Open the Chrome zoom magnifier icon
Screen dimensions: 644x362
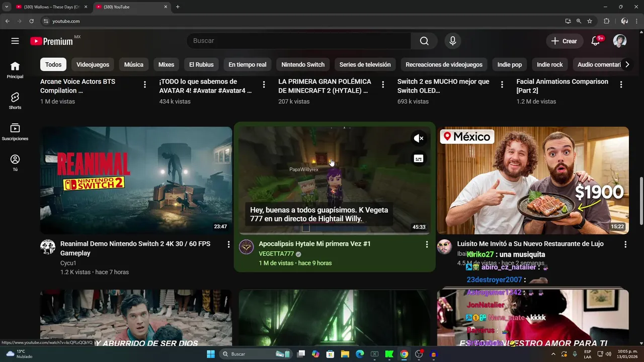tap(579, 21)
